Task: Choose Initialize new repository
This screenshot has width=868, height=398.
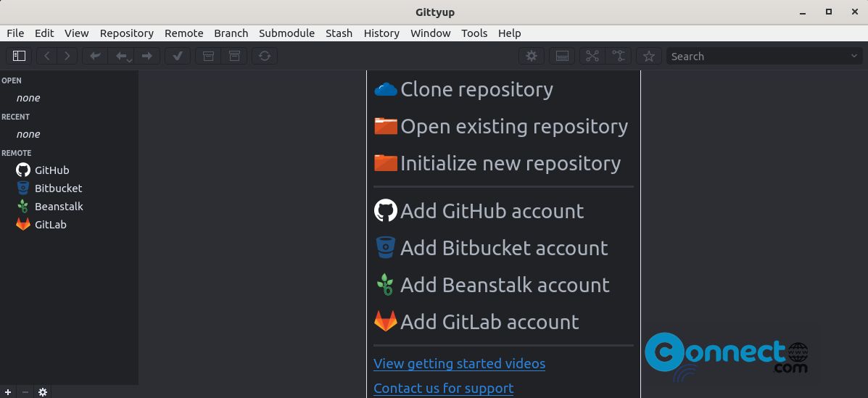Action: pos(497,163)
